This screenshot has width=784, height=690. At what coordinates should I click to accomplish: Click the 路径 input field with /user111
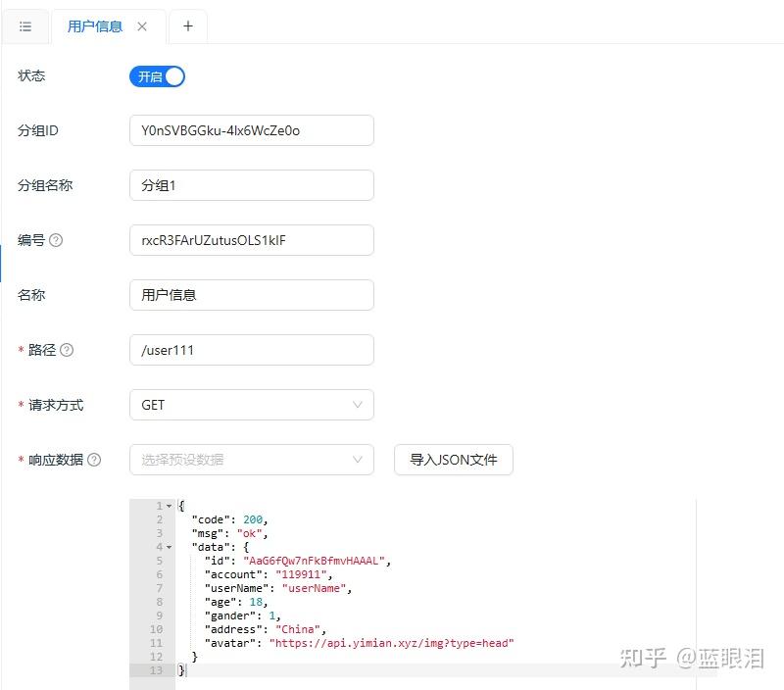tap(252, 350)
